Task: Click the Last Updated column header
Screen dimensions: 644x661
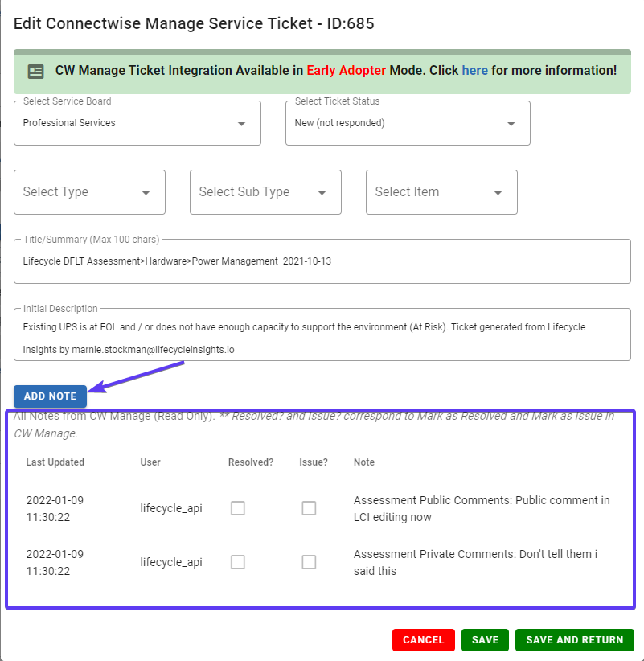Action: click(x=55, y=462)
